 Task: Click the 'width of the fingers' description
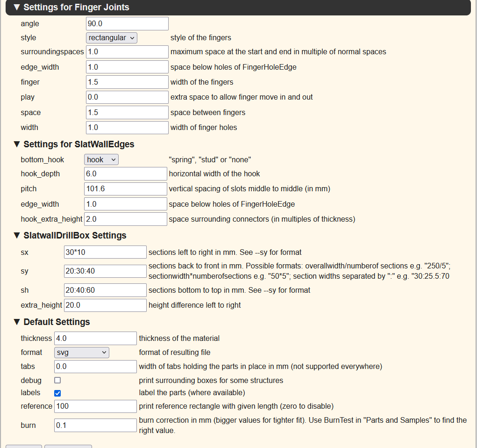tap(202, 82)
